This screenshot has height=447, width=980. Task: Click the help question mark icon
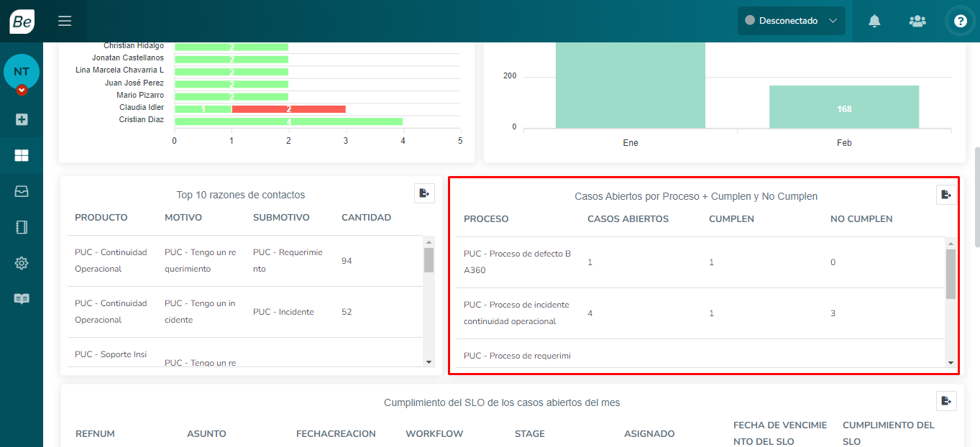960,21
